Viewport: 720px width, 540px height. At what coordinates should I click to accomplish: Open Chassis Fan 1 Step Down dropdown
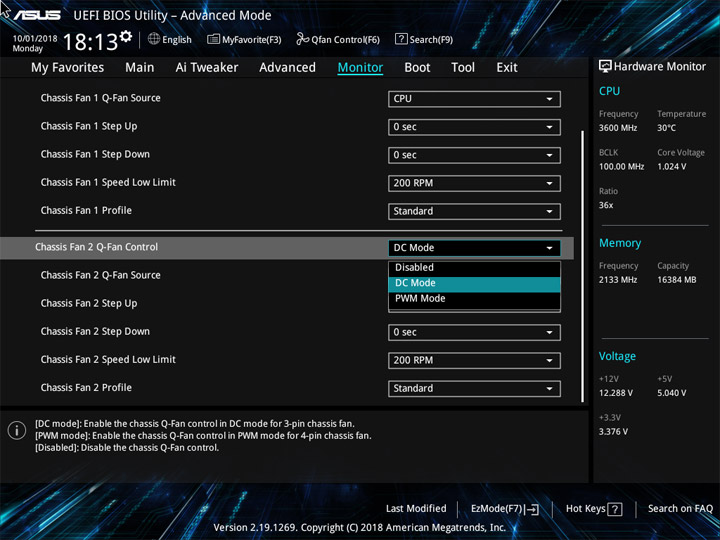tap(474, 155)
